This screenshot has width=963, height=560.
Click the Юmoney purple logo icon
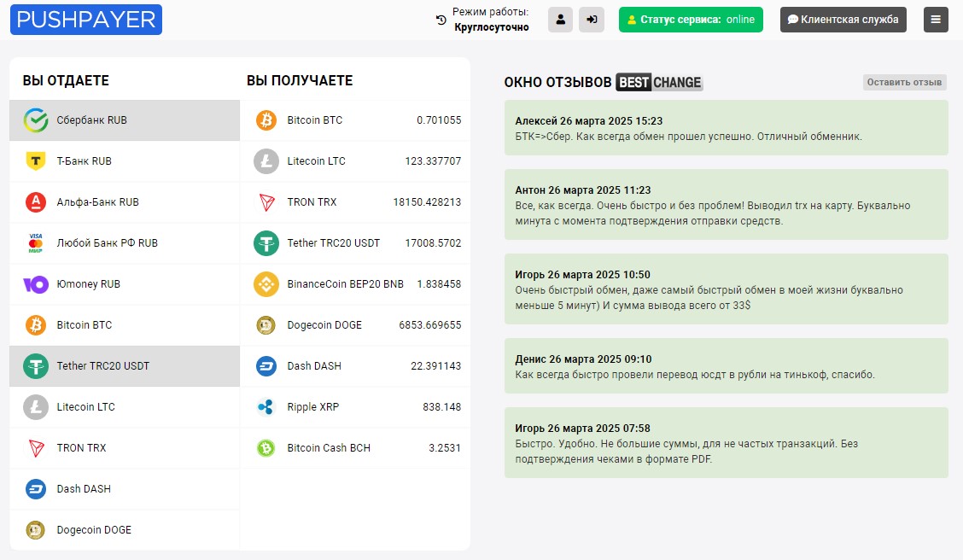(36, 284)
